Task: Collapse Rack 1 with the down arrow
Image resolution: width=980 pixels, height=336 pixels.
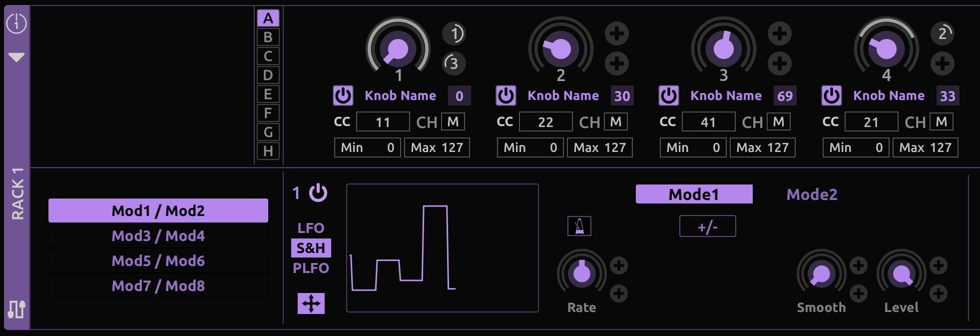Action: click(x=16, y=57)
